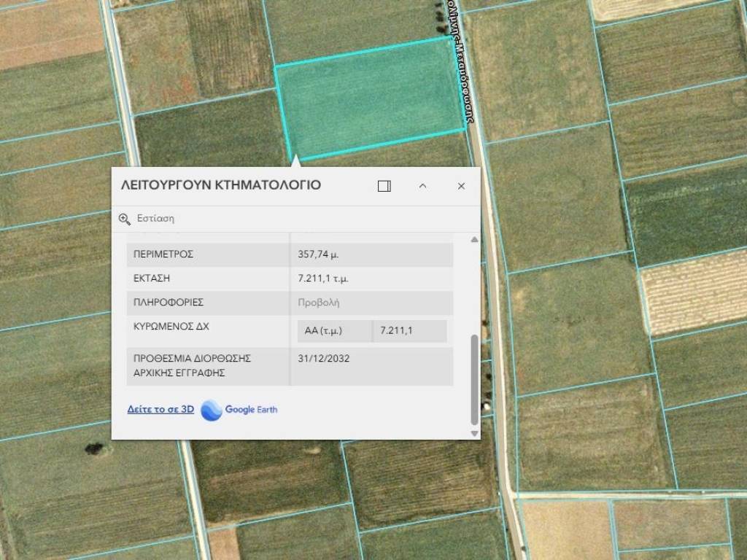This screenshot has width=747, height=560.
Task: Click the Εστίαση magnifier zoom icon
Action: coord(125,219)
